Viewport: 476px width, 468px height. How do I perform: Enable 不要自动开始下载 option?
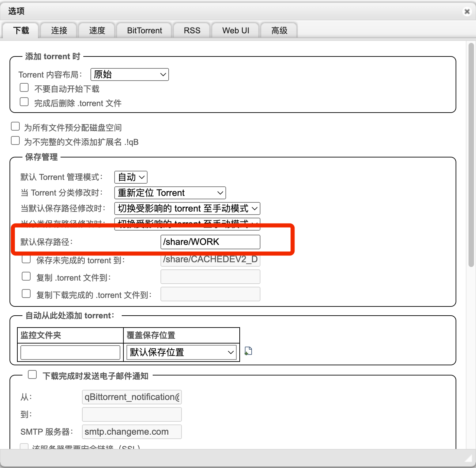(24, 87)
